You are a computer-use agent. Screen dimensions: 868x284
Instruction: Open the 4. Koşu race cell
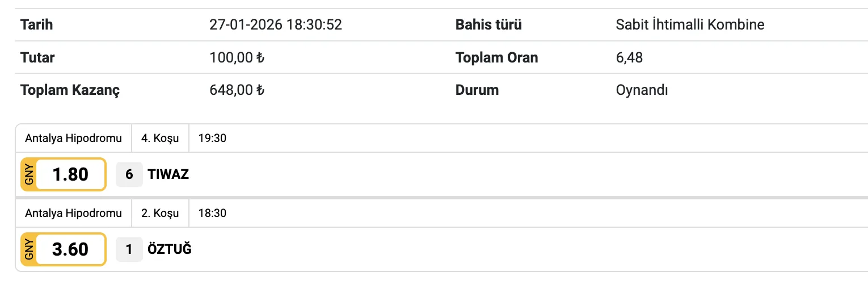pos(160,138)
